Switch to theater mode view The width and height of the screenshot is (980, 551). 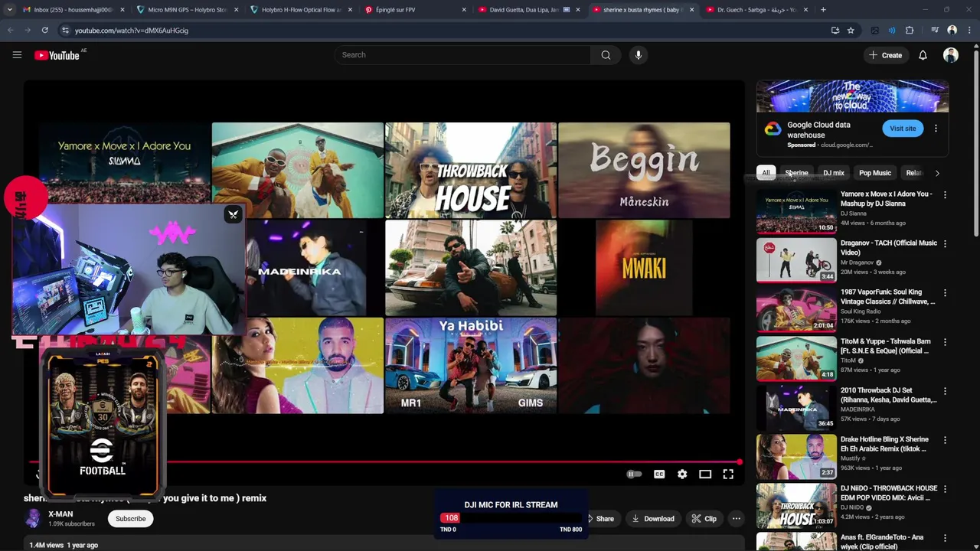[x=705, y=474]
